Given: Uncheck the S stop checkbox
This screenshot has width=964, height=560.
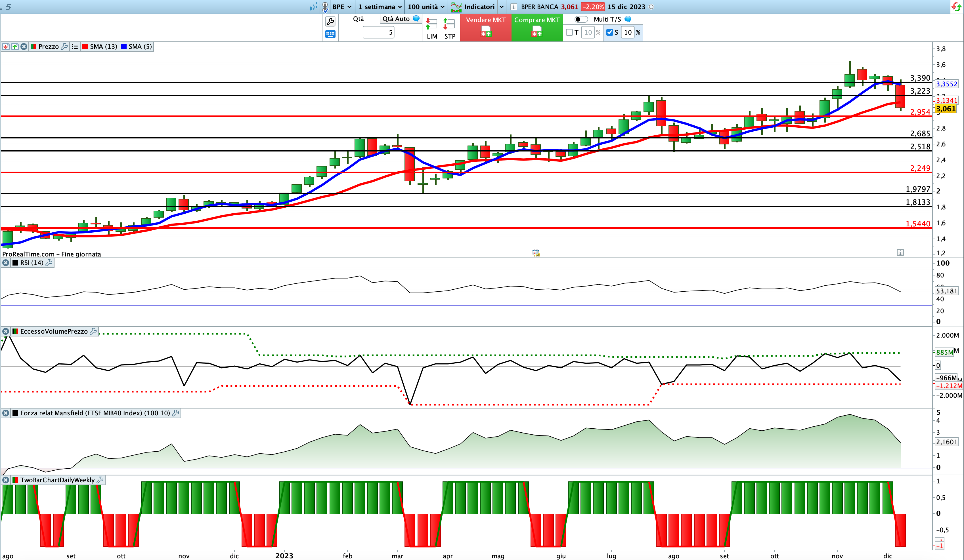Looking at the screenshot, I should click(x=610, y=33).
